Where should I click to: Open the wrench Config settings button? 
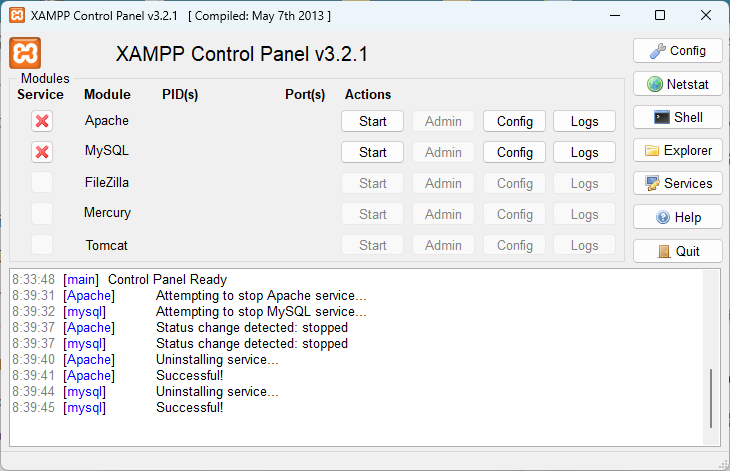[x=677, y=51]
